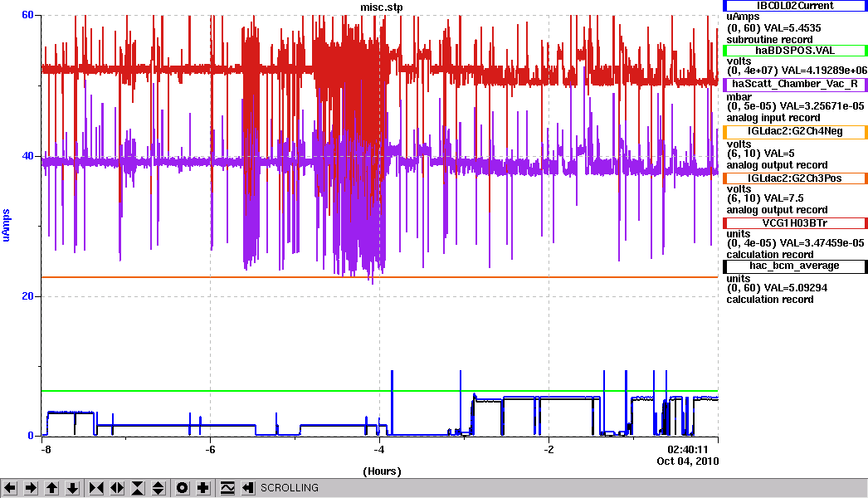Pan the graph right with the right arrow

point(31,488)
